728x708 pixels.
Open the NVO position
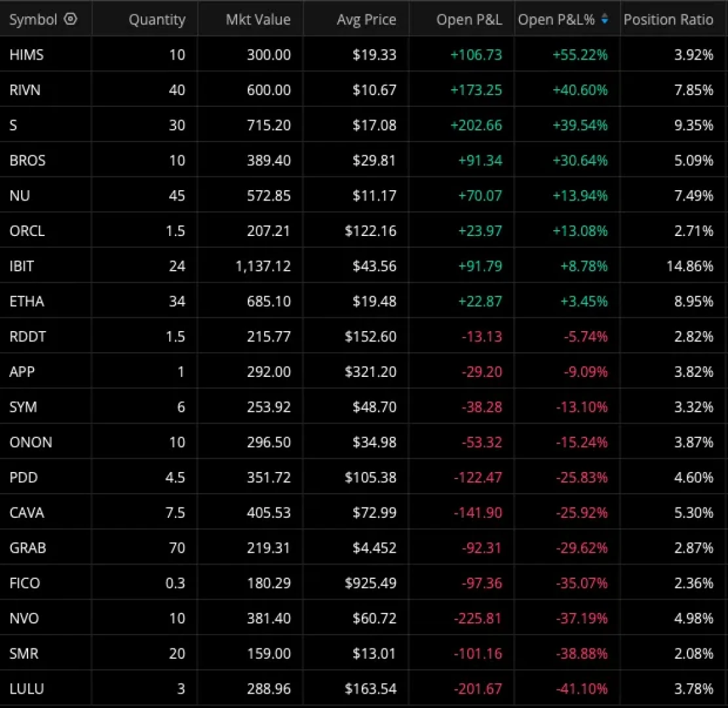point(24,619)
